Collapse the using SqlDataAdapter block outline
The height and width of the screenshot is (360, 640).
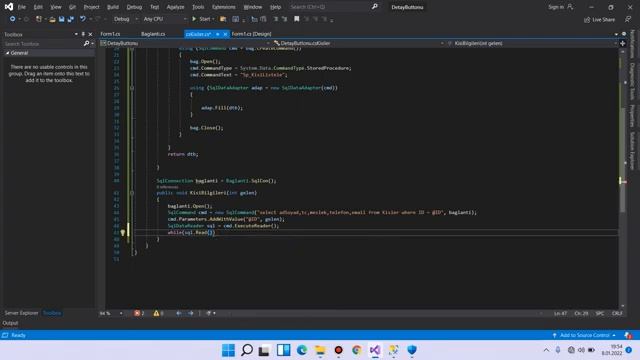[x=132, y=88]
